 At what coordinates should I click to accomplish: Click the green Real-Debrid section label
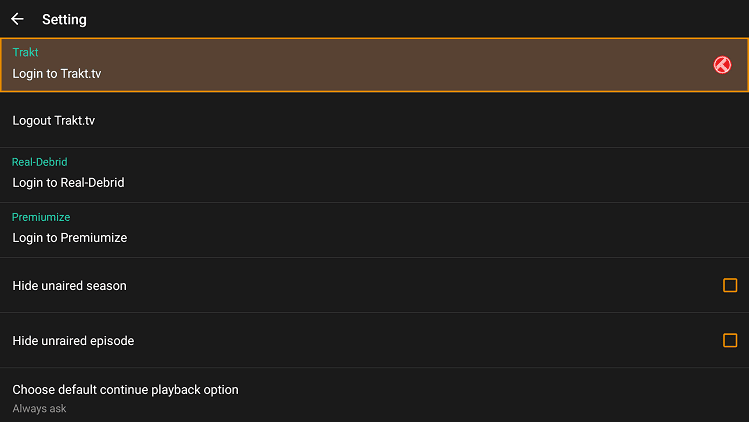40,162
